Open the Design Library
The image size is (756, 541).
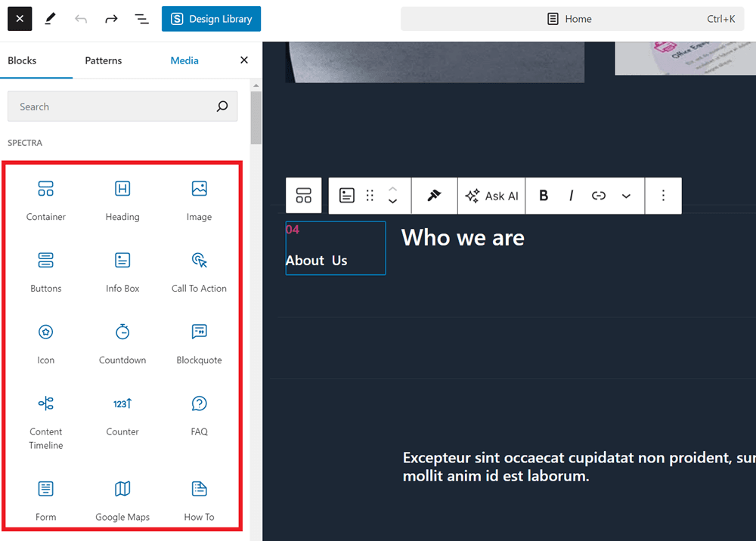point(211,19)
